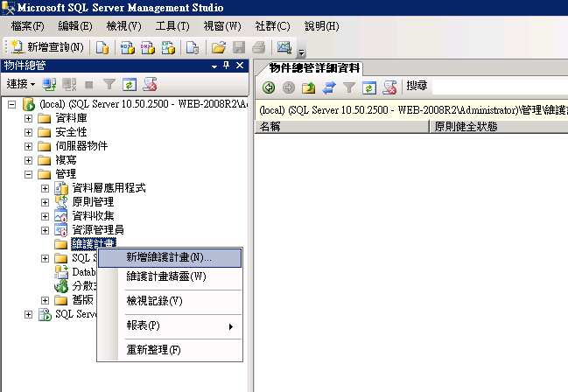
Task: Open the 說明(H) menu
Action: pos(322,26)
